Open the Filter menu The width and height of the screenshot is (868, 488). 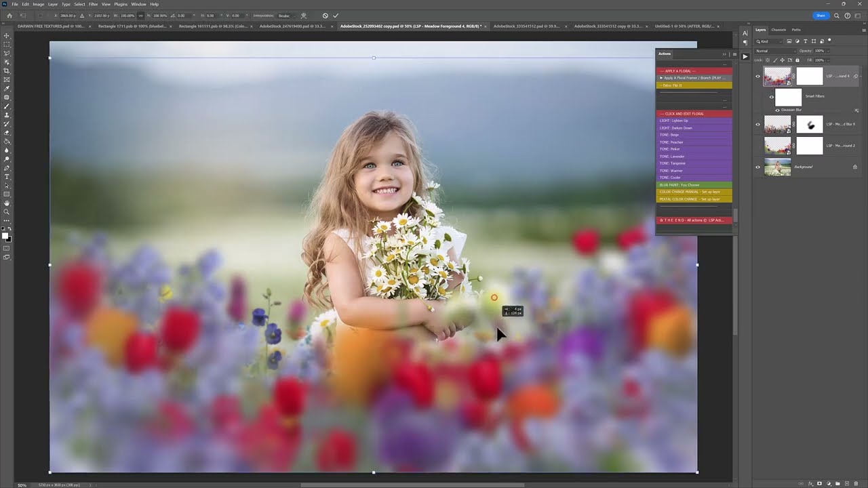(93, 4)
